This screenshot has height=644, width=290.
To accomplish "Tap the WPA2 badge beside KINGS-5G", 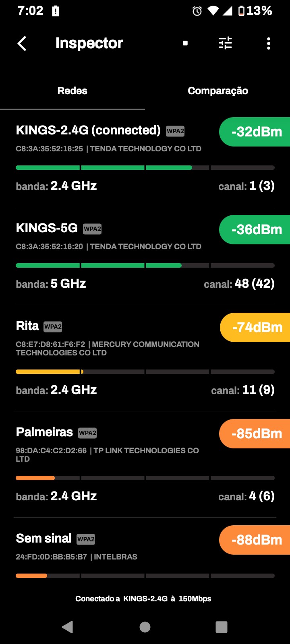I will point(92,229).
